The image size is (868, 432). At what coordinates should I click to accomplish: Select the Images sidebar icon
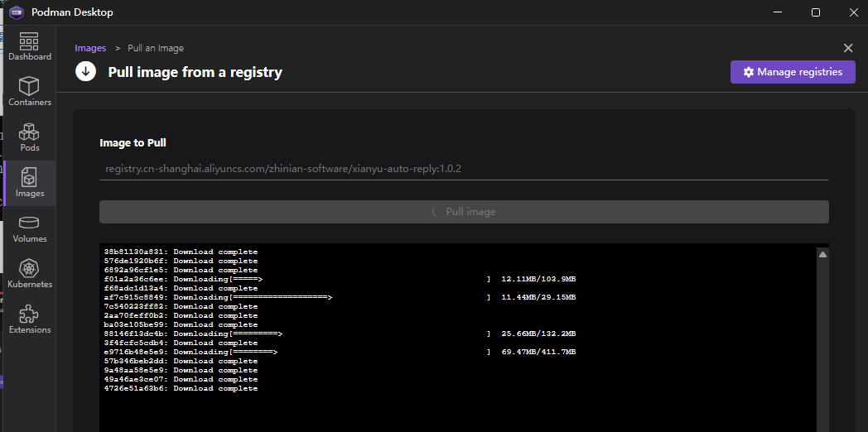point(30,183)
